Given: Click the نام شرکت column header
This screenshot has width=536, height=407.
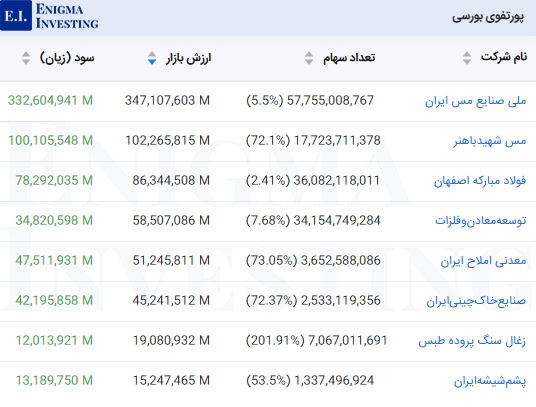Looking at the screenshot, I should (504, 57).
